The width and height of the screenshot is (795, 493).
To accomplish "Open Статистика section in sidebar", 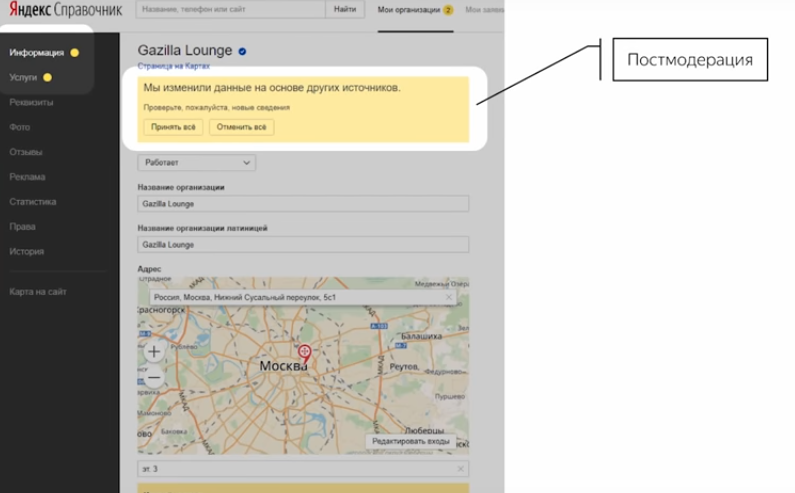I will point(33,202).
